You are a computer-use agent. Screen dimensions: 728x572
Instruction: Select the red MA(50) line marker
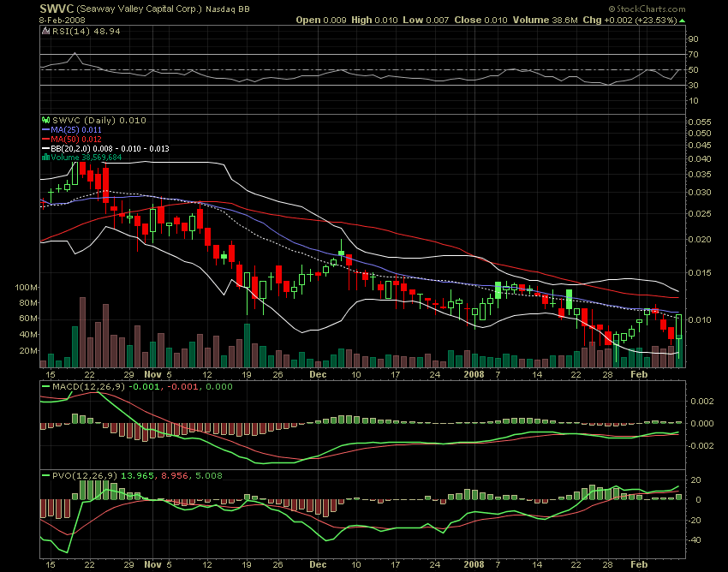click(x=46, y=140)
